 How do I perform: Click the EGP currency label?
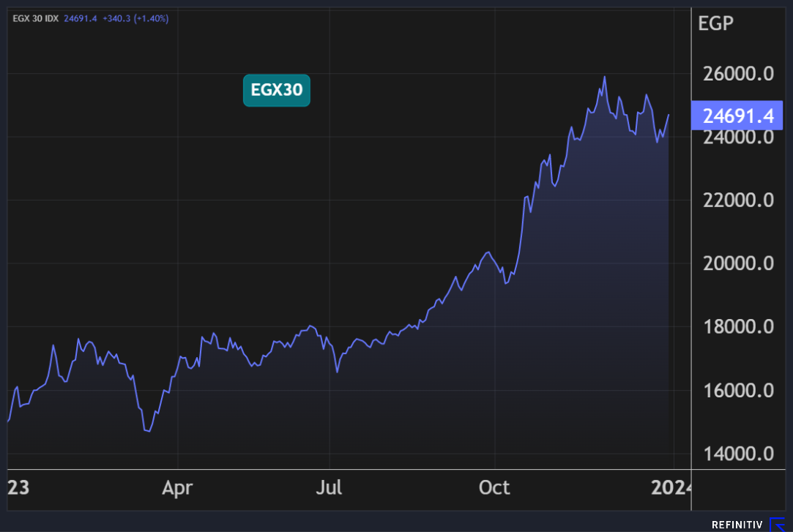[x=715, y=23]
